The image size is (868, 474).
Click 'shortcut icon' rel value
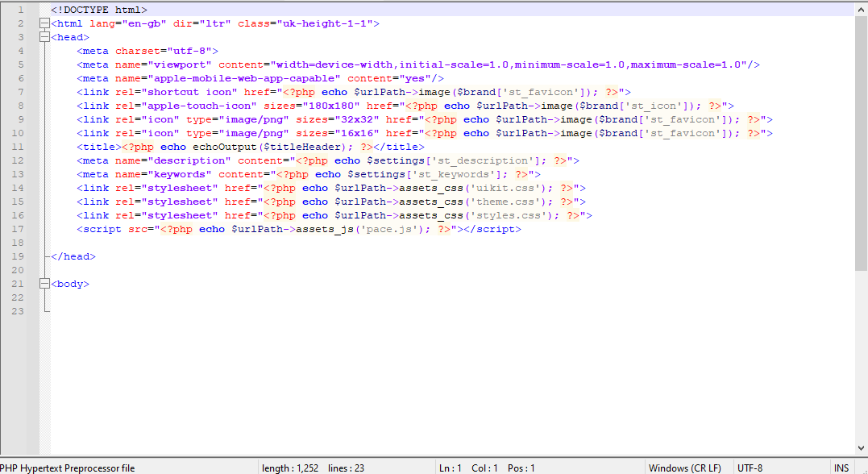point(189,92)
